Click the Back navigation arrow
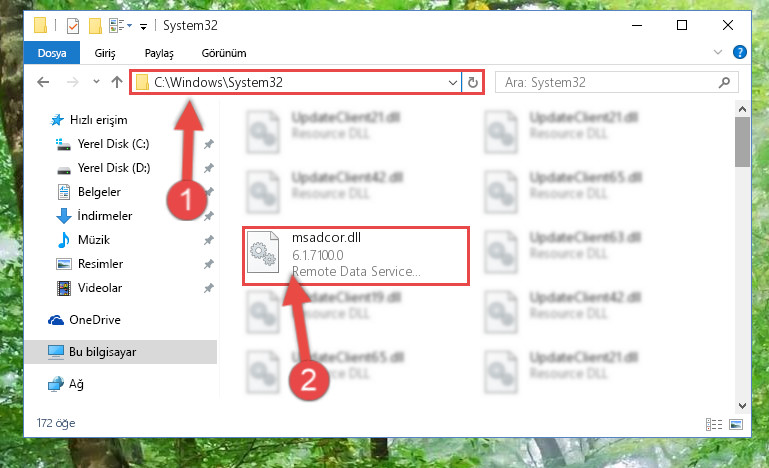The height and width of the screenshot is (468, 769). click(x=43, y=82)
